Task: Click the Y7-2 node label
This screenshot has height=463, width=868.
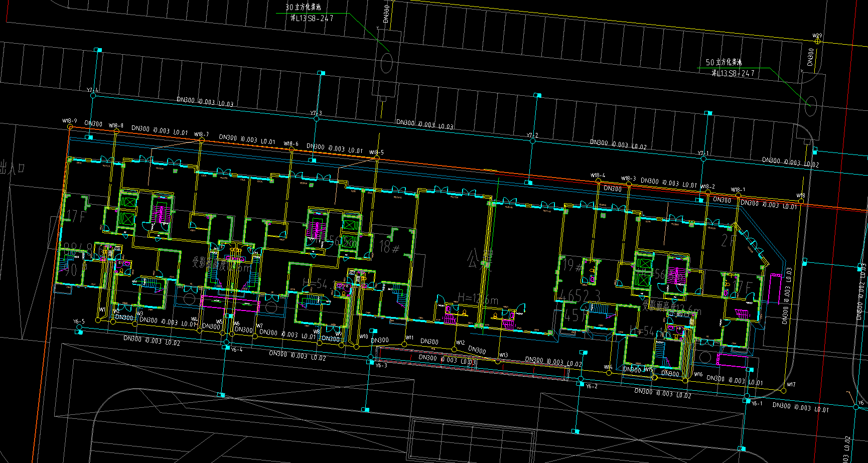Action: [532, 135]
